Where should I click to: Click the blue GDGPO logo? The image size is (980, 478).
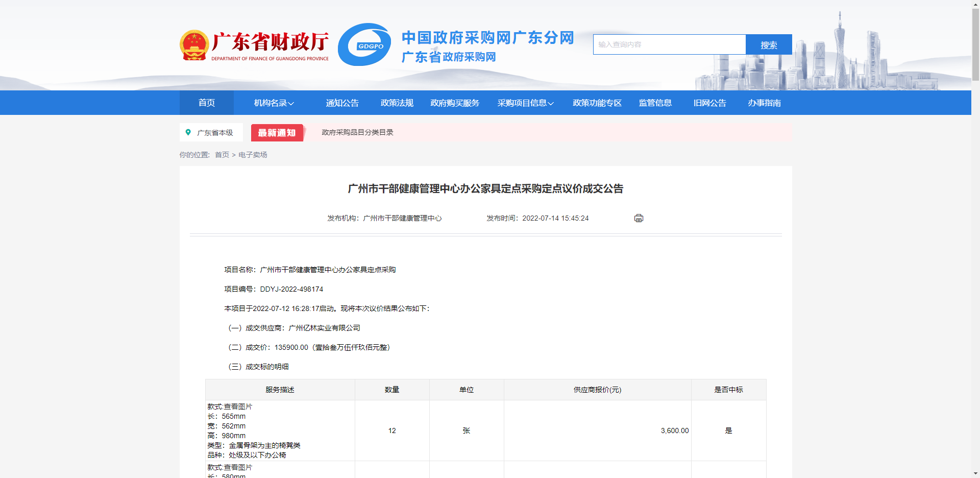(x=364, y=44)
